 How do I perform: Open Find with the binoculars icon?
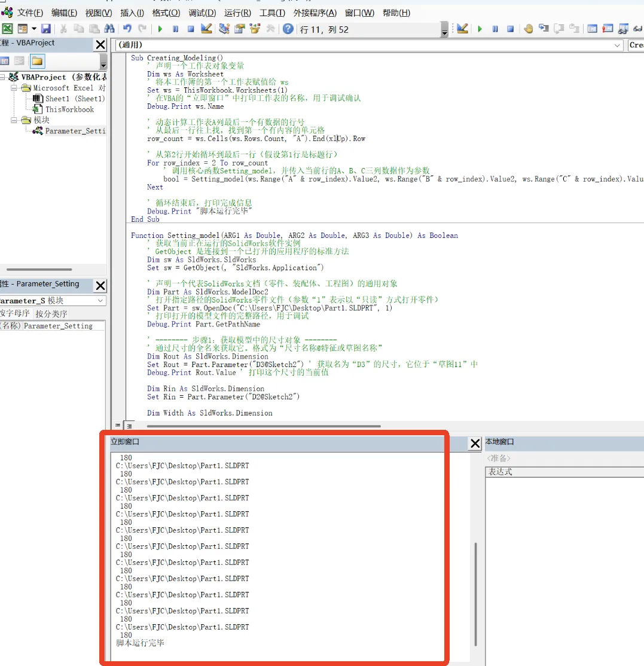pos(109,29)
